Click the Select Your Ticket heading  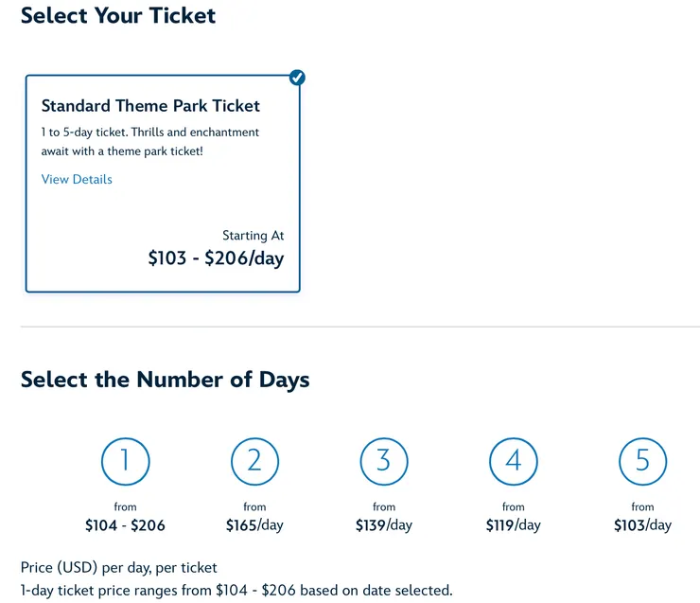click(x=118, y=16)
